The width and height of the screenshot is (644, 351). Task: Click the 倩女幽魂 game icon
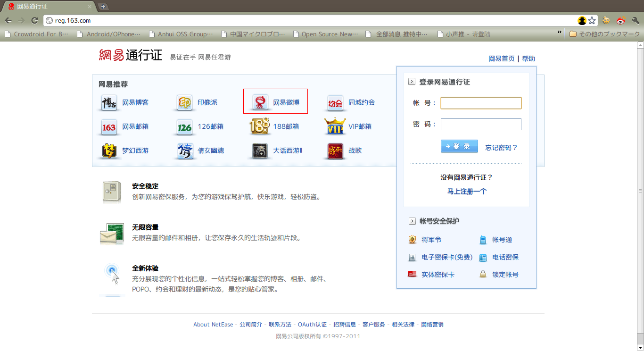pos(185,150)
